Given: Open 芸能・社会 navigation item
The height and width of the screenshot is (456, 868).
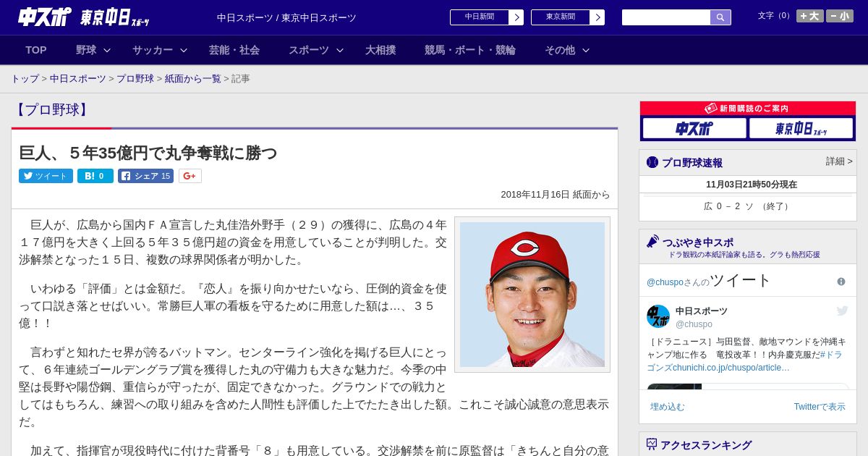Looking at the screenshot, I should click(234, 50).
